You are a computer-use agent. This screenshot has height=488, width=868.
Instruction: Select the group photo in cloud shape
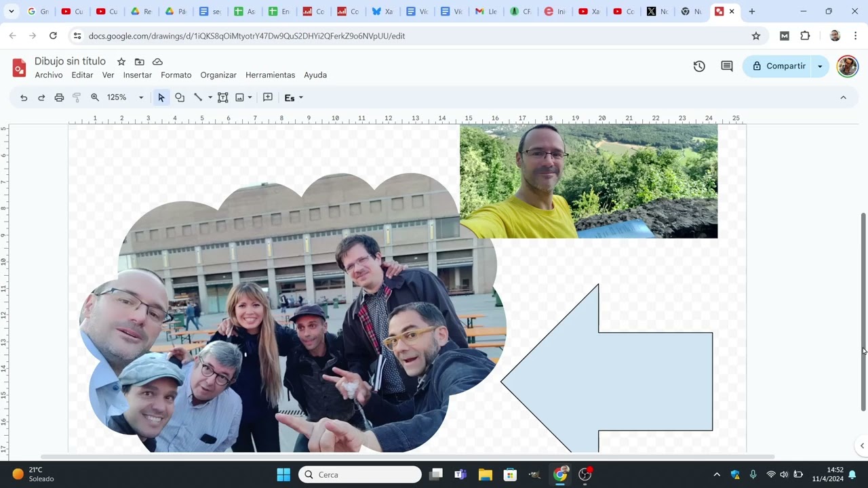(293, 312)
